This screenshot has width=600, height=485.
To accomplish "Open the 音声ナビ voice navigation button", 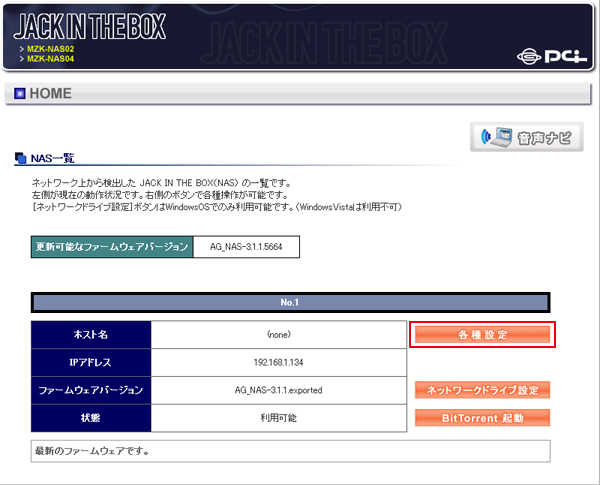I will [x=527, y=137].
